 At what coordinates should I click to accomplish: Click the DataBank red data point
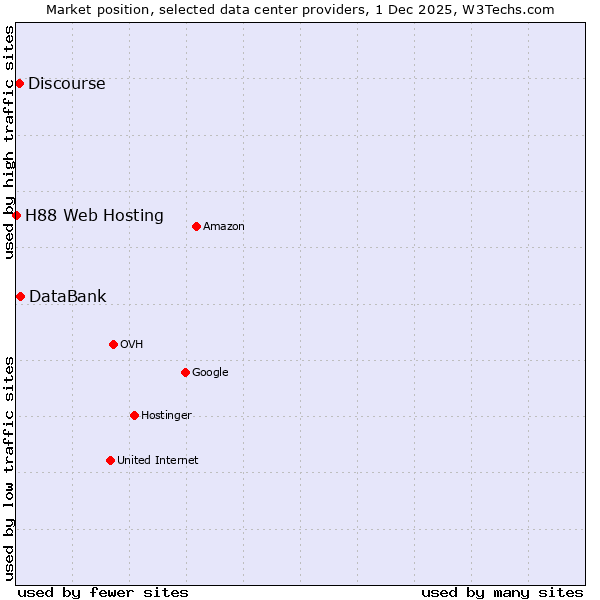coord(21,297)
